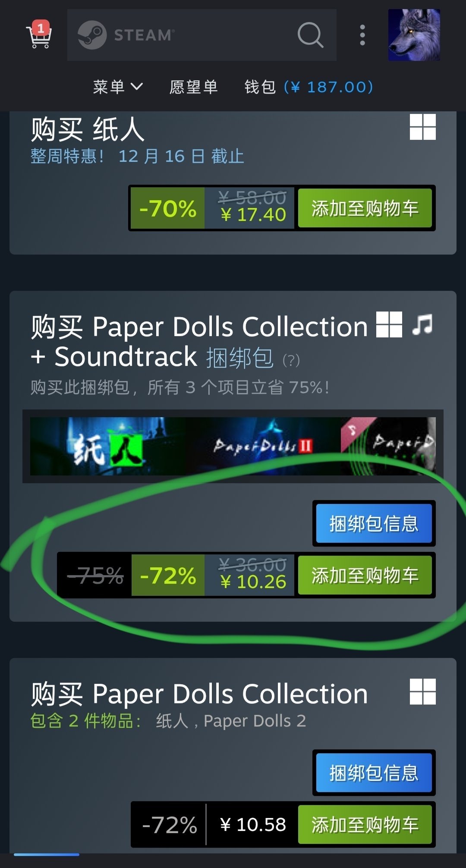Expand the 菜单 dropdown
This screenshot has width=466, height=868.
[x=118, y=87]
